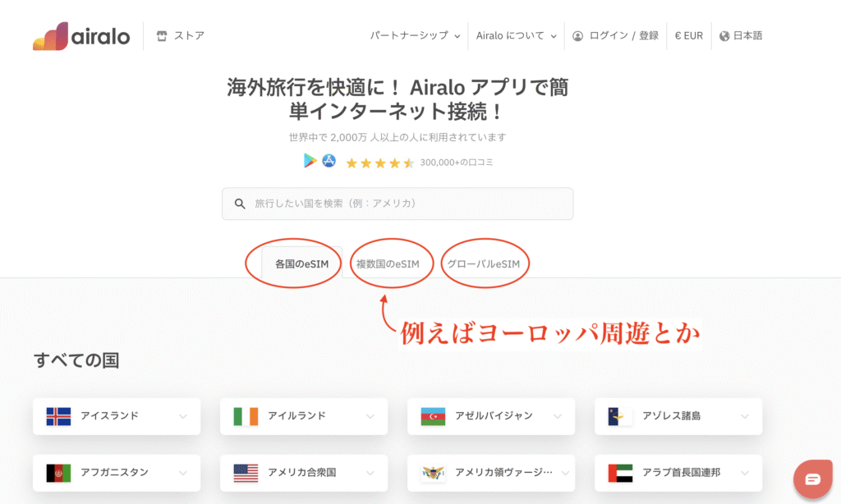Select the アラブ首長国連邦 text
The width and height of the screenshot is (841, 504).
pos(681,472)
